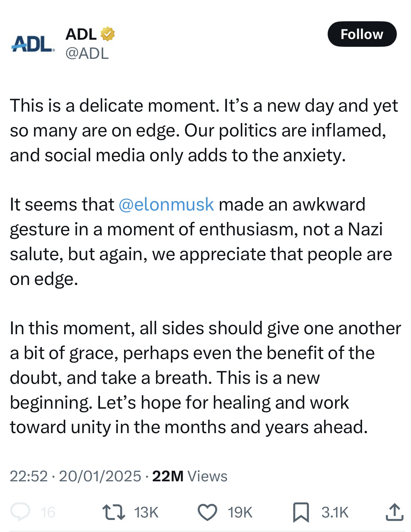Click the 20/01/2025 post date
Image resolution: width=411 pixels, height=532 pixels.
[100, 476]
